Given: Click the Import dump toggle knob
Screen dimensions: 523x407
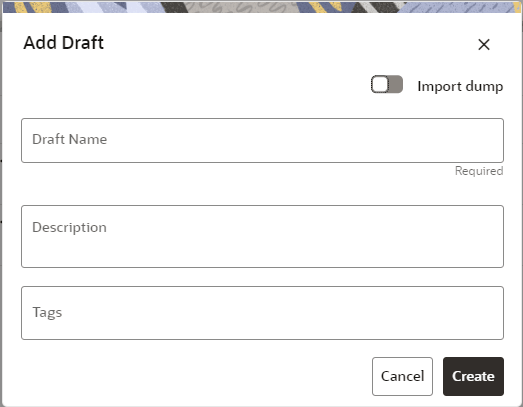Looking at the screenshot, I should (380, 84).
